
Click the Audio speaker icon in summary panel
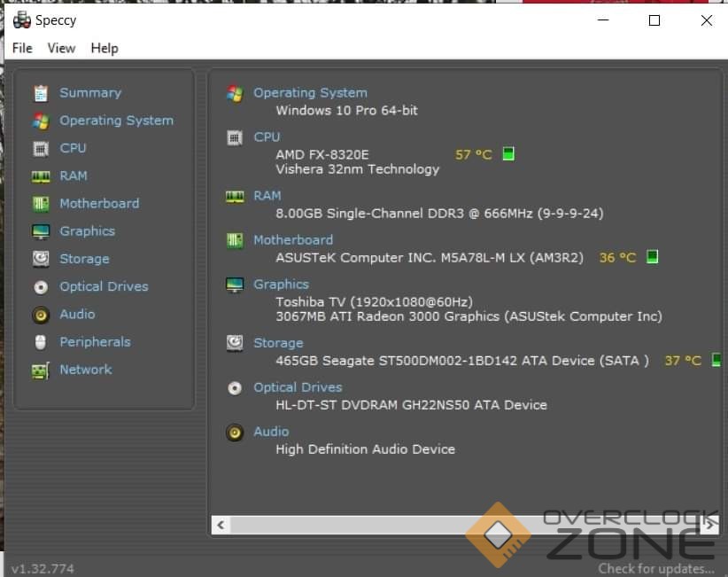tap(235, 433)
